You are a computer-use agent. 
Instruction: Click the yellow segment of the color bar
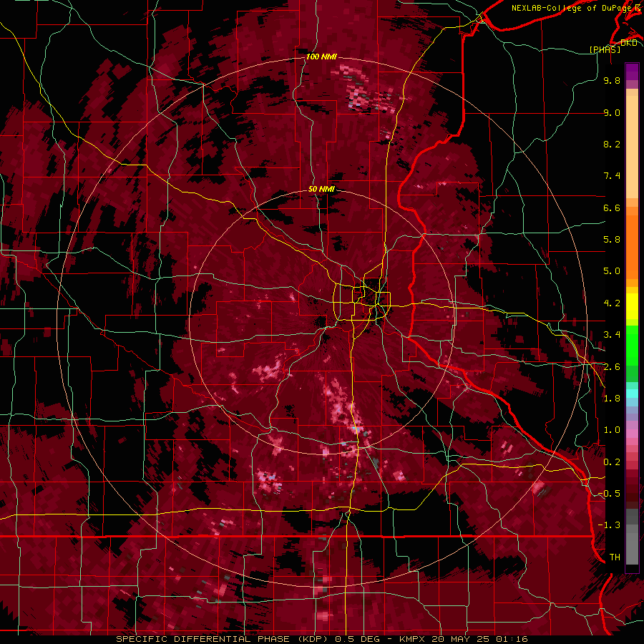coord(632,306)
